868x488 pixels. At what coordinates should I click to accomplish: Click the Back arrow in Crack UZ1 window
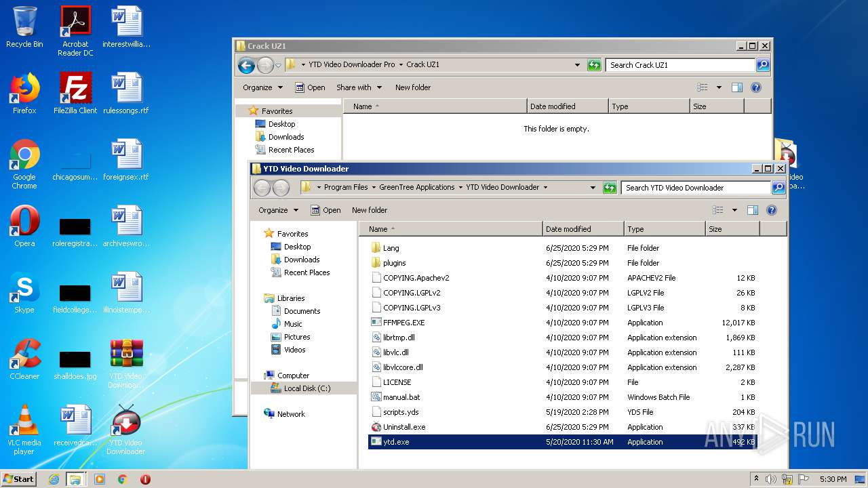[246, 65]
